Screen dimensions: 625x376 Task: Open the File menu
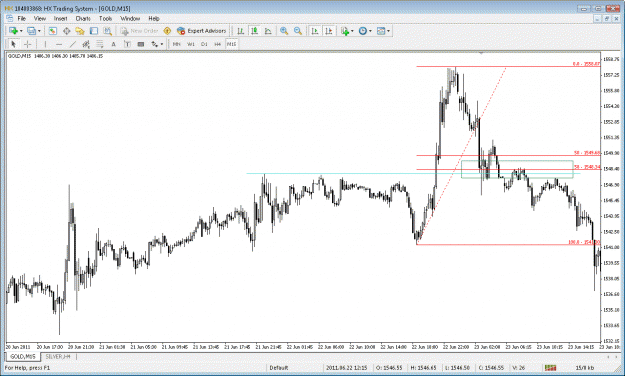(x=22, y=18)
